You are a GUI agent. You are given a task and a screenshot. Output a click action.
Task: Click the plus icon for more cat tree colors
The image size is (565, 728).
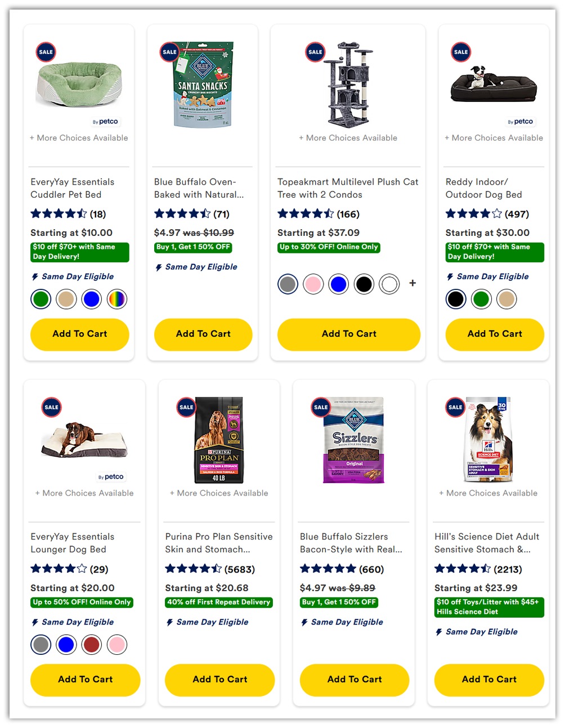coord(412,283)
